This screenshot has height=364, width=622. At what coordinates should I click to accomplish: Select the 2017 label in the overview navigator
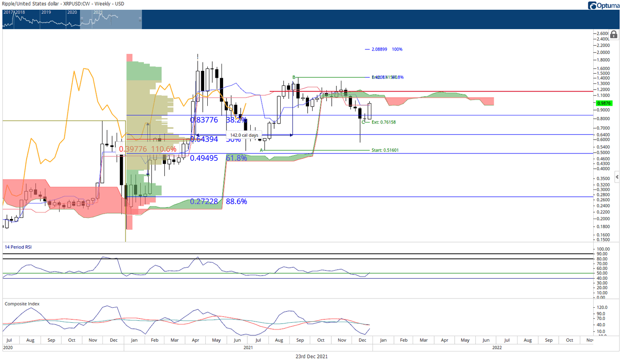click(9, 12)
